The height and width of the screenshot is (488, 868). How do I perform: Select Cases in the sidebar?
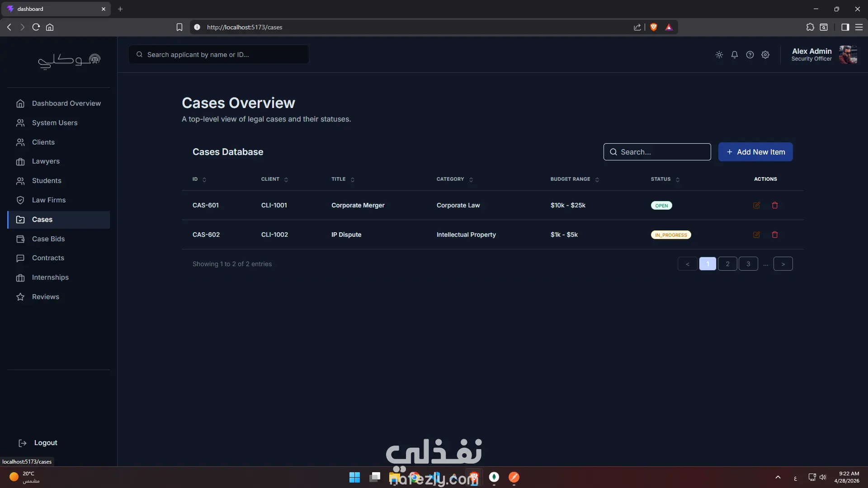(59, 220)
